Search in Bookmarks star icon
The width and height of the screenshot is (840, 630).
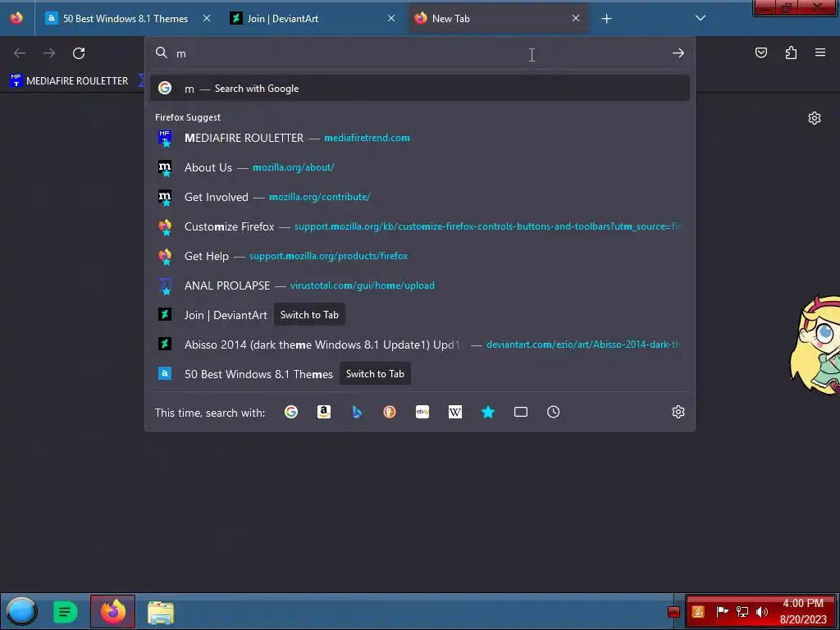tap(488, 412)
